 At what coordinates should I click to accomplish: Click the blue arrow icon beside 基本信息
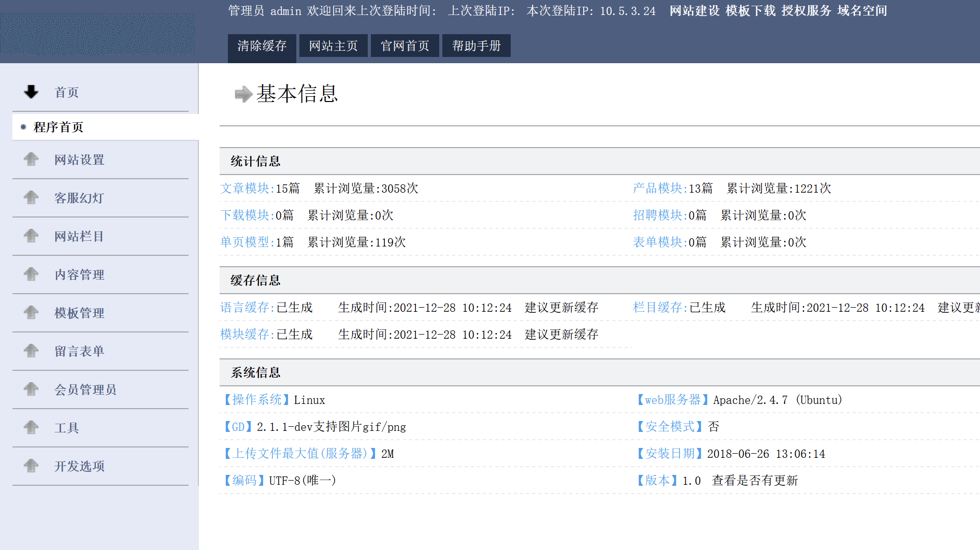point(241,94)
